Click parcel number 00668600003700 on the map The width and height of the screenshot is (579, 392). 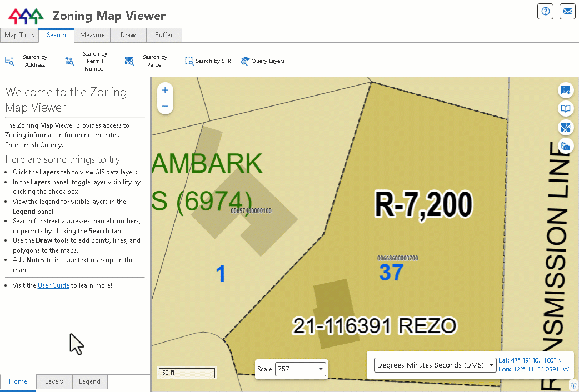tap(398, 258)
